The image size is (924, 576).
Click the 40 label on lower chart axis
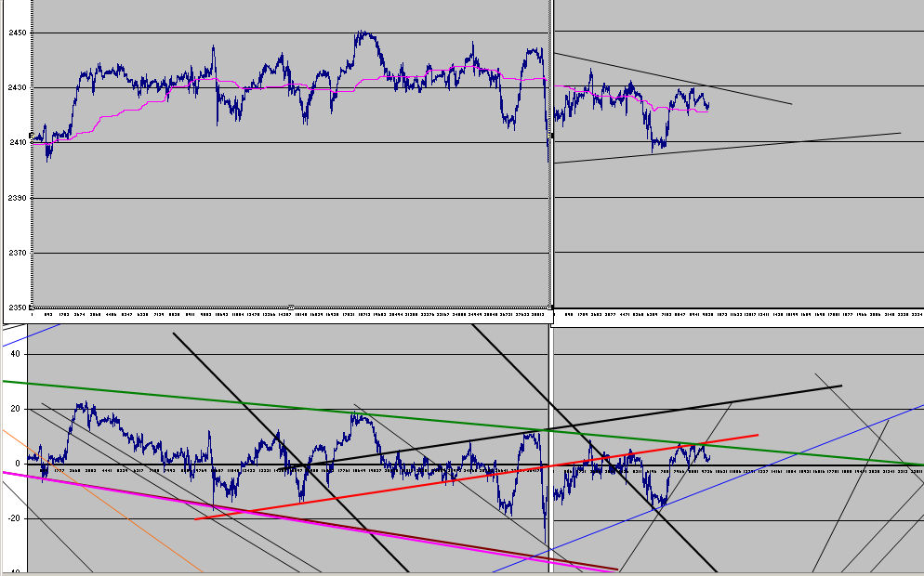point(15,354)
